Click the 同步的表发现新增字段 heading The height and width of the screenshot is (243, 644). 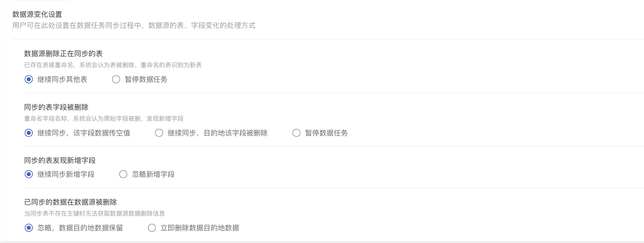(x=60, y=160)
